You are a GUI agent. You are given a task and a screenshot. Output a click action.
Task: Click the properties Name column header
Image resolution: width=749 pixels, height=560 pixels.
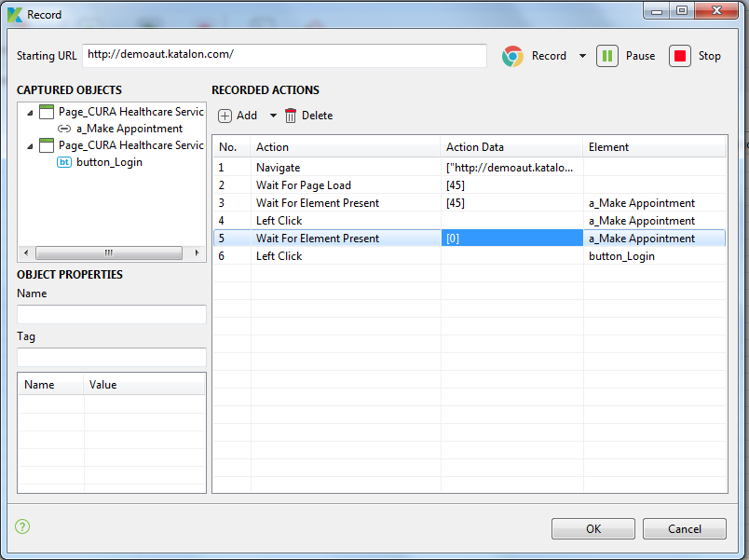click(x=50, y=385)
